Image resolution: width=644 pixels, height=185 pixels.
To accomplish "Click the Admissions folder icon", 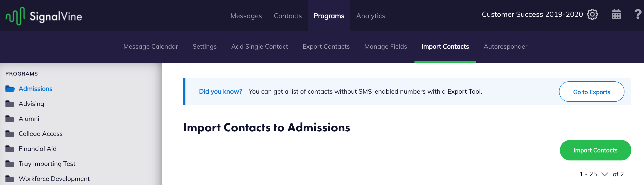I will [x=10, y=89].
